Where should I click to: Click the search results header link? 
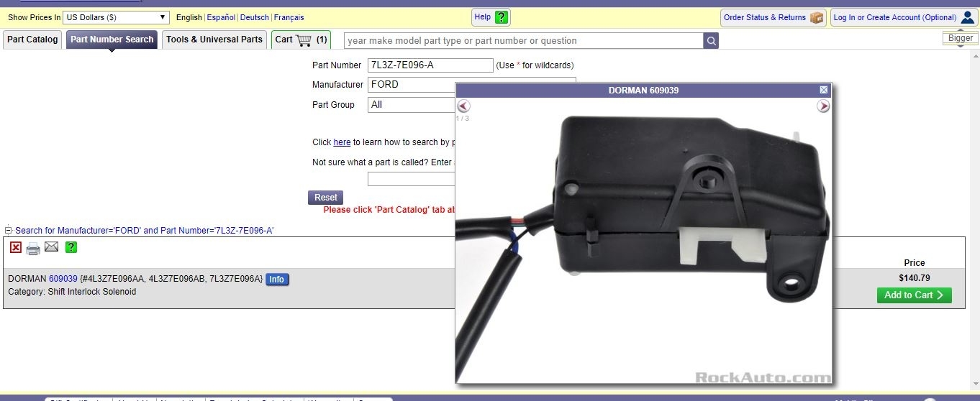coord(144,231)
